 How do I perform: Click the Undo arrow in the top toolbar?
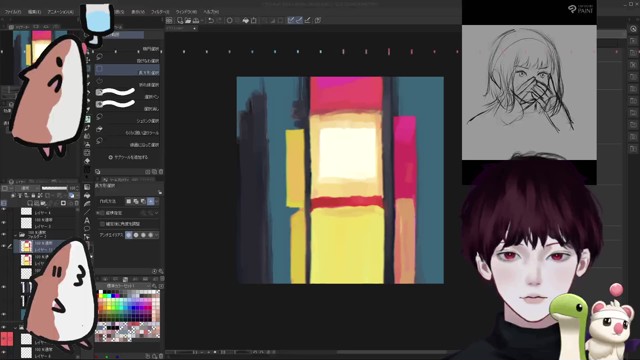tap(211, 20)
